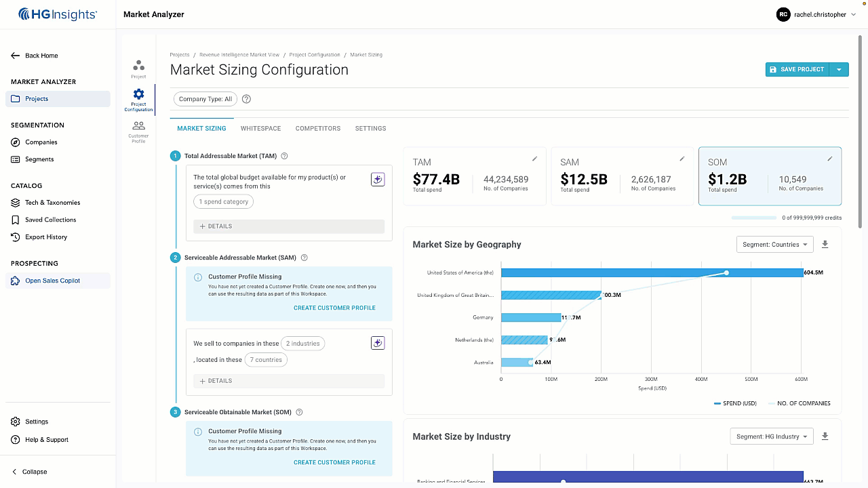Click Project Configuration breadcrumb
The height and width of the screenshot is (488, 868).
pos(315,55)
